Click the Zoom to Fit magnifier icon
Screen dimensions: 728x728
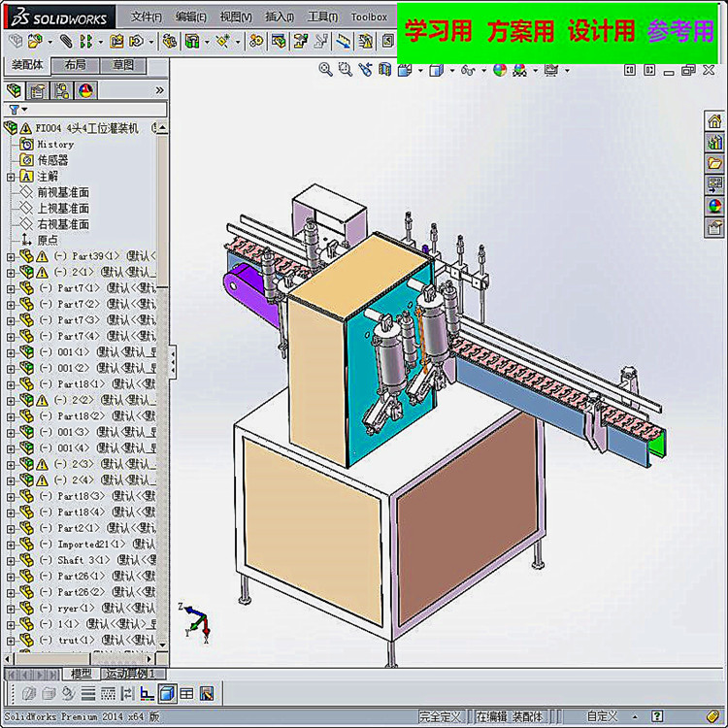click(x=325, y=70)
